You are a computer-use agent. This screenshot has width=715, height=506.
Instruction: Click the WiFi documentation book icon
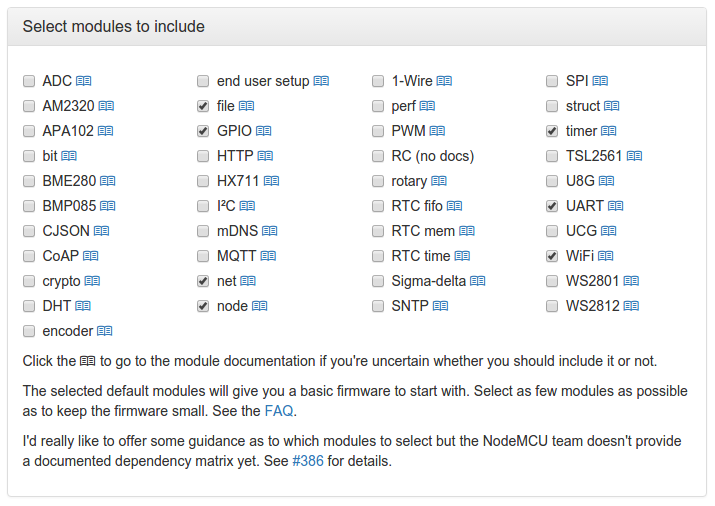click(x=605, y=256)
